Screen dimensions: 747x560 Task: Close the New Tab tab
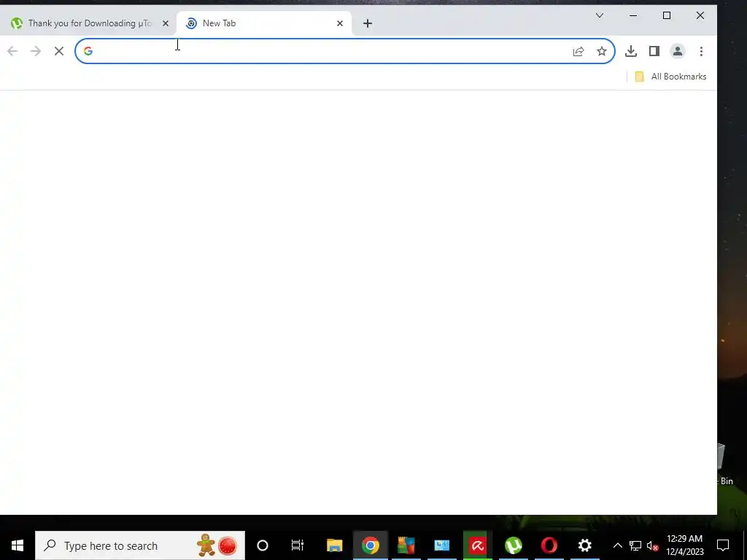click(340, 23)
